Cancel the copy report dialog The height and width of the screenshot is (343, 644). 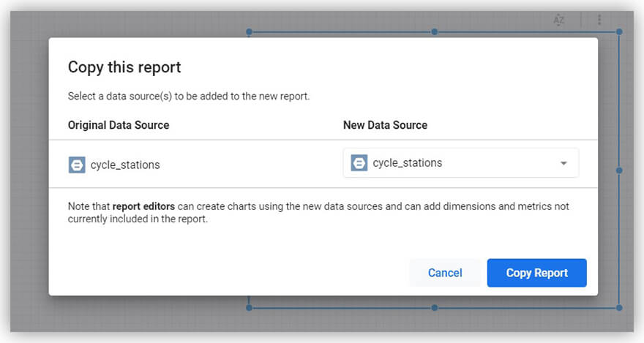(x=445, y=273)
